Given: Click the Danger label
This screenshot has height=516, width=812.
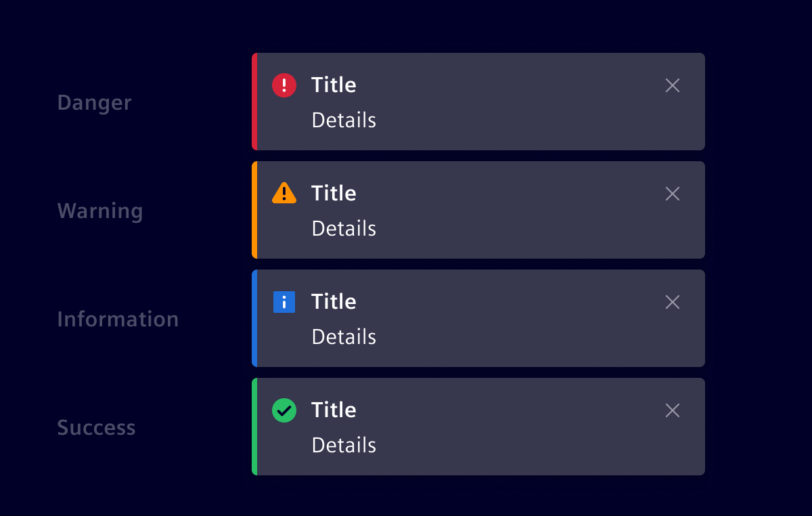Looking at the screenshot, I should coord(94,103).
